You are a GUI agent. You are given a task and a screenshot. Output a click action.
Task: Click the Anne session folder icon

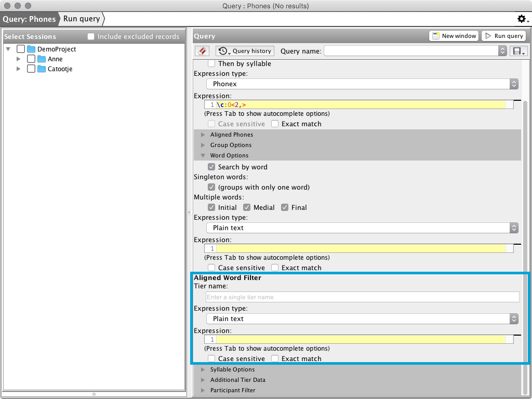point(42,59)
